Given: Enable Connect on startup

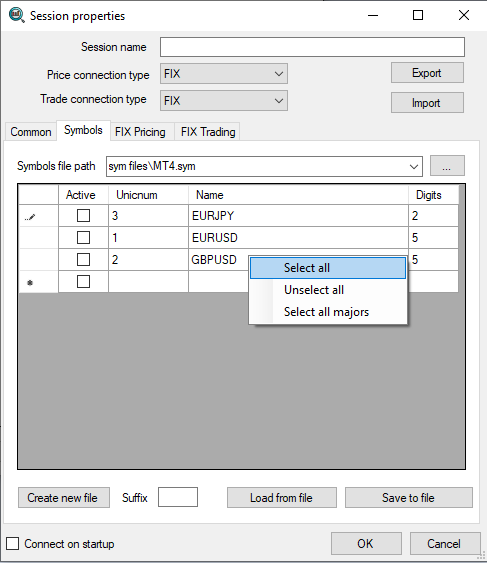Looking at the screenshot, I should [x=13, y=544].
